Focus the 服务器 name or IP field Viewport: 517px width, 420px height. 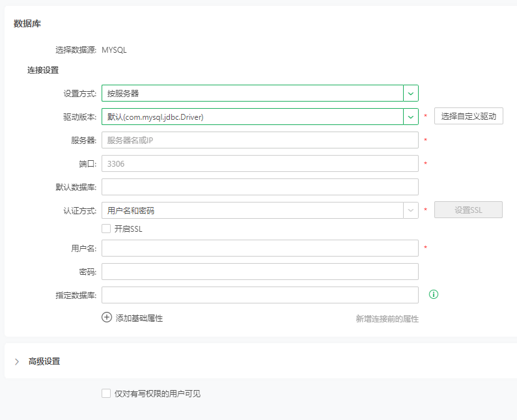(260, 141)
